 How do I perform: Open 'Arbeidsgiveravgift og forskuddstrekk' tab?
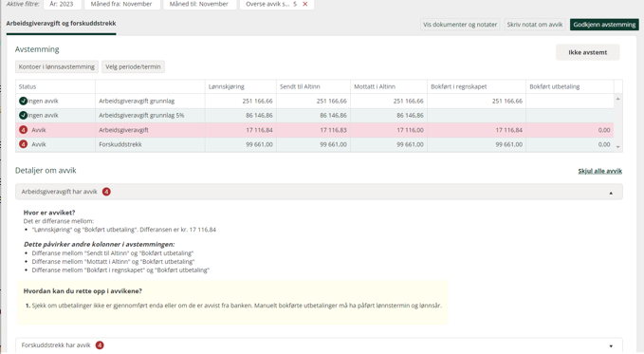[x=61, y=24]
